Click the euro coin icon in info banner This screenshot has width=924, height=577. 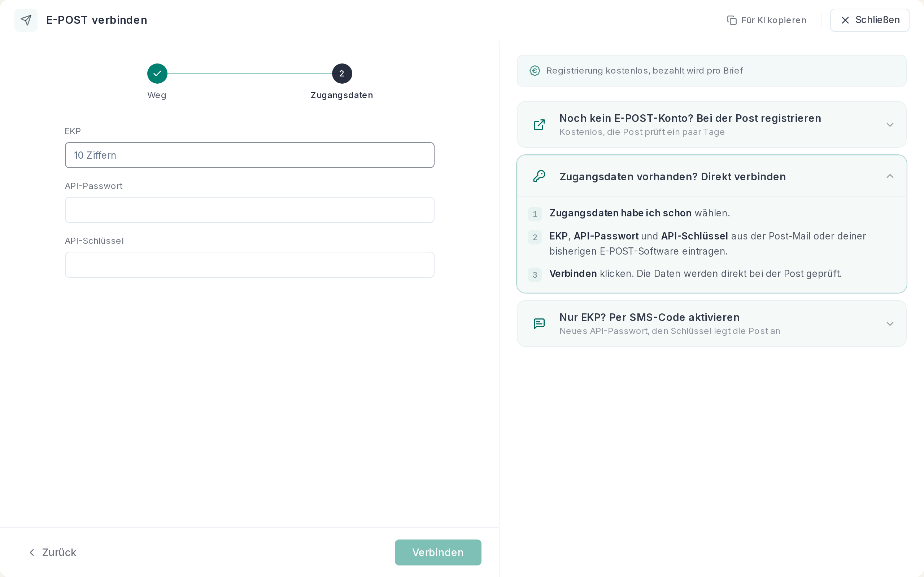(x=535, y=71)
